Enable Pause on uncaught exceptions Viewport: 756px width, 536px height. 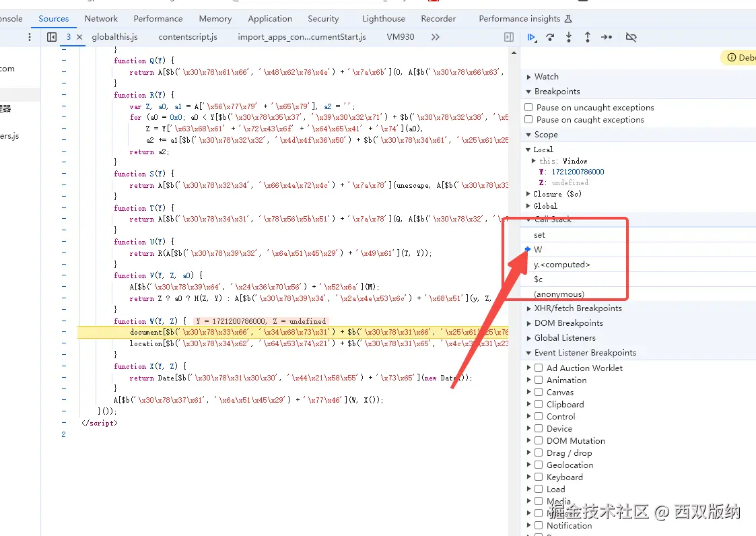528,107
